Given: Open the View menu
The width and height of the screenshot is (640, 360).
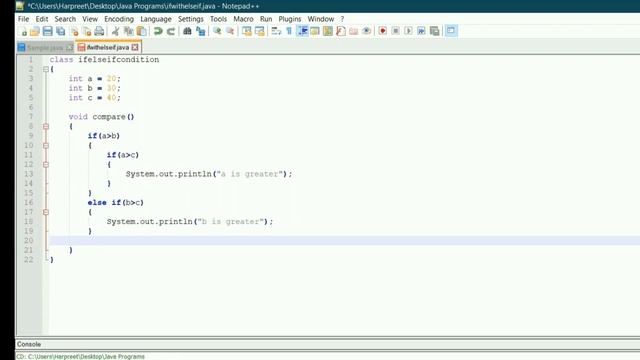Looking at the screenshot, I should [90, 19].
